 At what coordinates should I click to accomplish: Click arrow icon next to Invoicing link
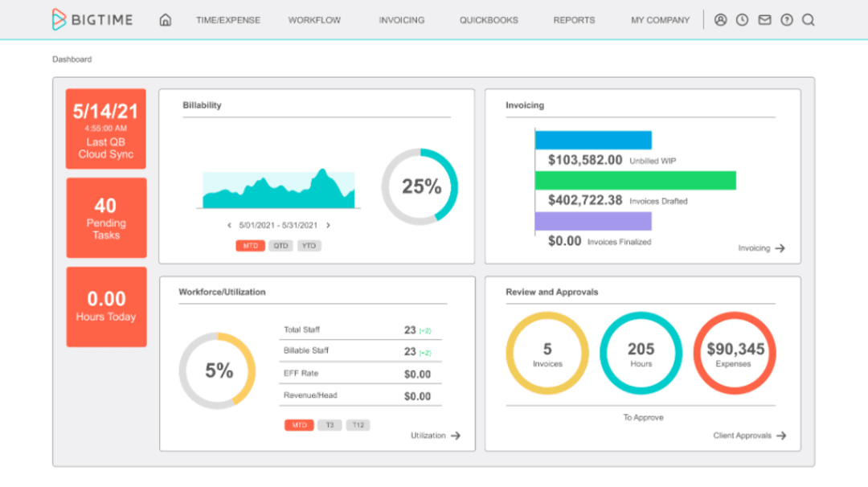[780, 249]
